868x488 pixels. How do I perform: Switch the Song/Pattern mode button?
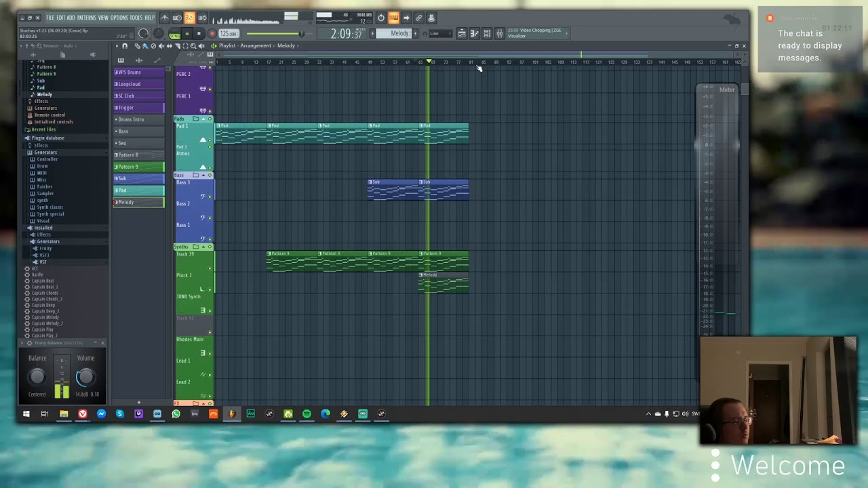coord(175,34)
